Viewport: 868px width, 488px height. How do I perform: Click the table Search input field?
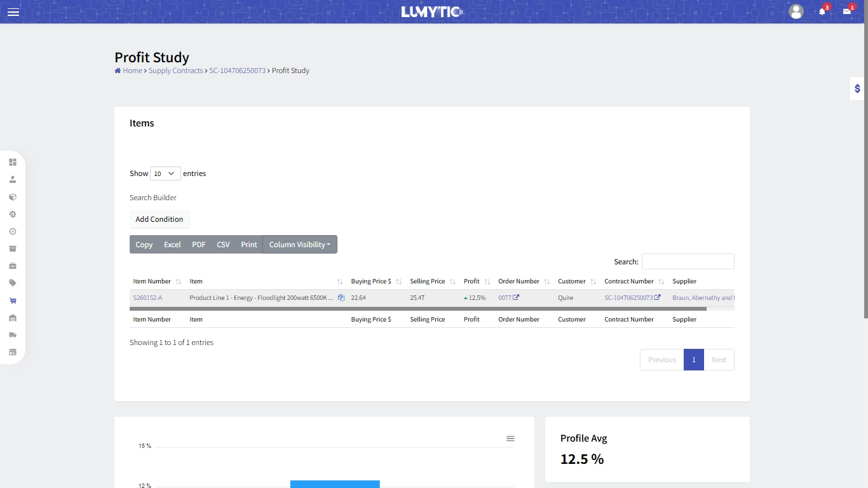pyautogui.click(x=688, y=261)
